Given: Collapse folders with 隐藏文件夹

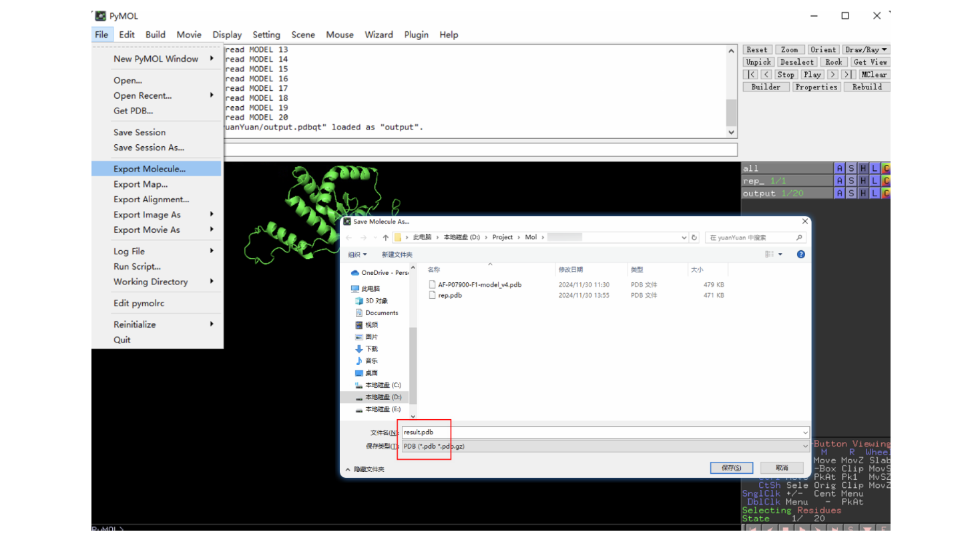Looking at the screenshot, I should pos(364,469).
